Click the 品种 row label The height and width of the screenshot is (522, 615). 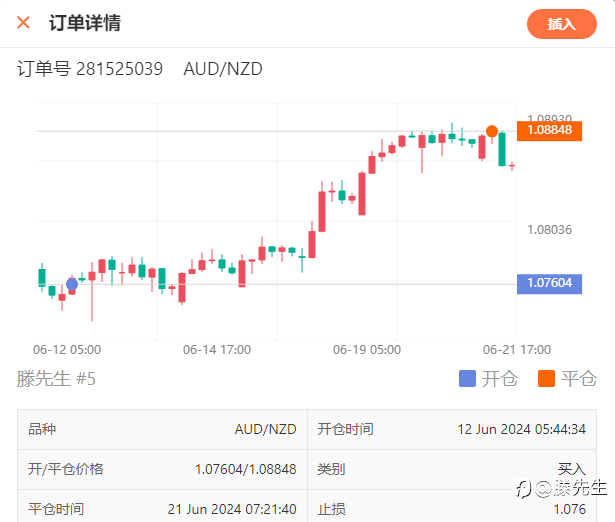tap(42, 429)
